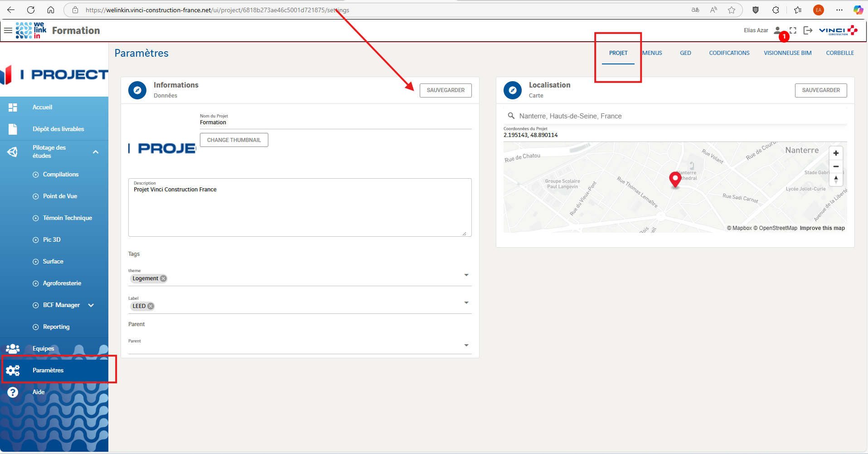Viewport: 868px width, 454px height.
Task: Zoom in on the map
Action: click(x=836, y=153)
